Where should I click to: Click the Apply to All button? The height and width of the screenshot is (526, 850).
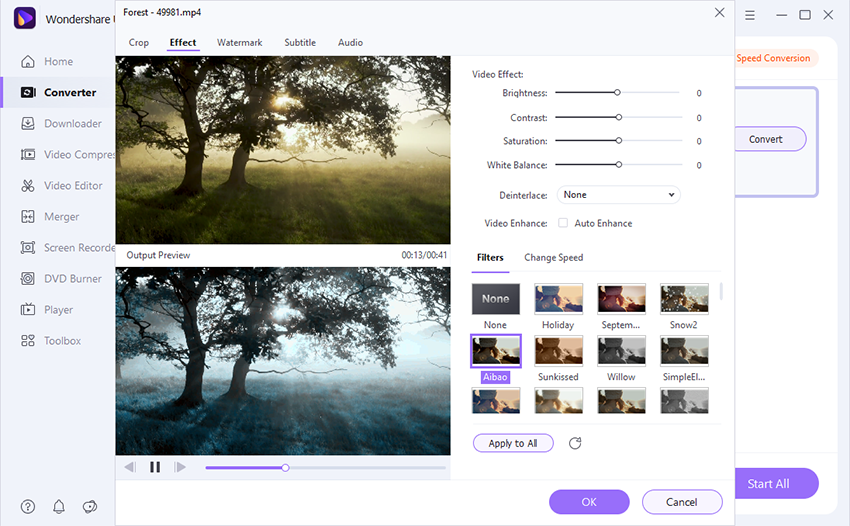tap(513, 443)
